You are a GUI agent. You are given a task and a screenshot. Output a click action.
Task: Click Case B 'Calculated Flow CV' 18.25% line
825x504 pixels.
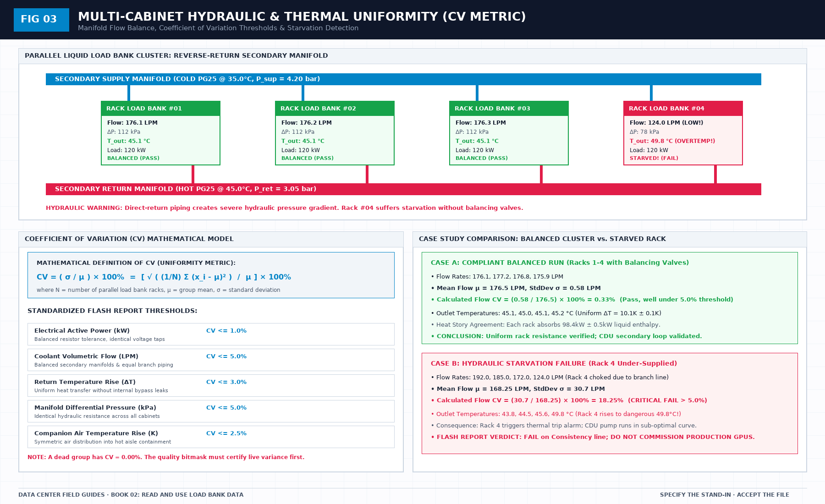pos(569,400)
